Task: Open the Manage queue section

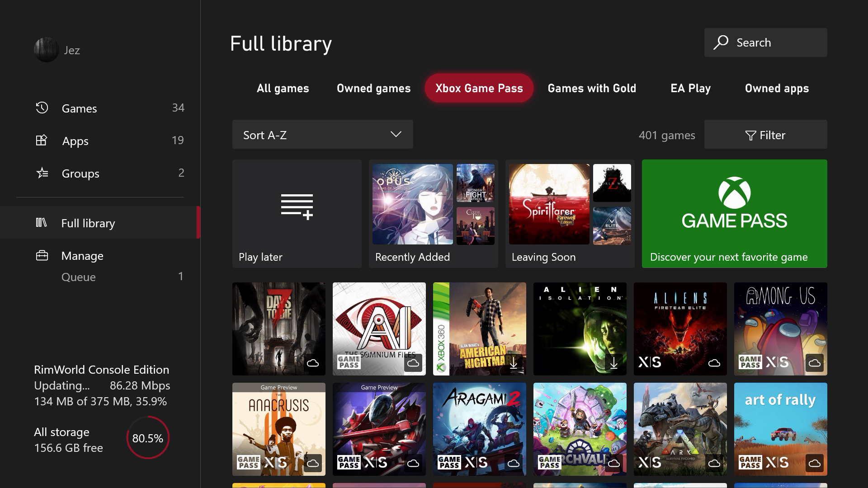Action: coord(78,276)
